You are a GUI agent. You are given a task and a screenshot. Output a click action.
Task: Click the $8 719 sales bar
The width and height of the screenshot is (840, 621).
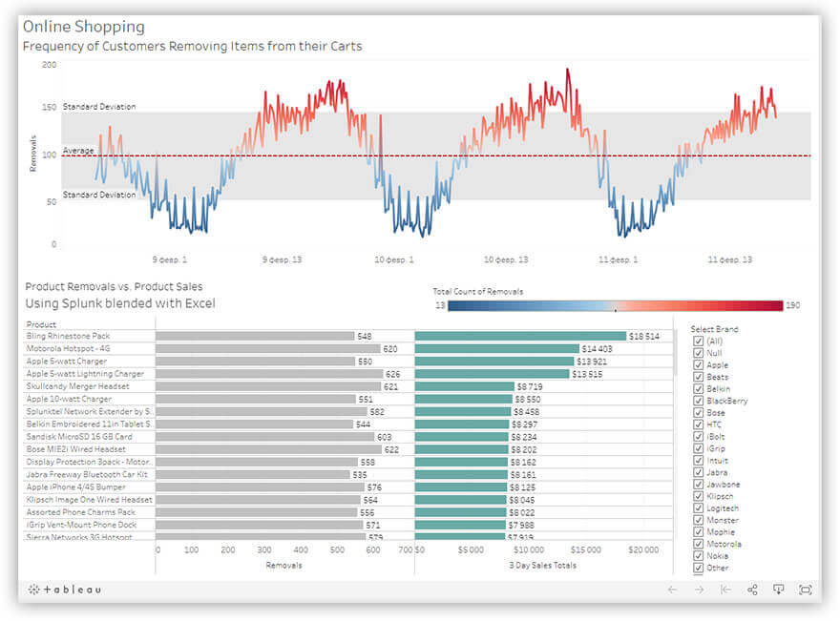[x=465, y=386]
